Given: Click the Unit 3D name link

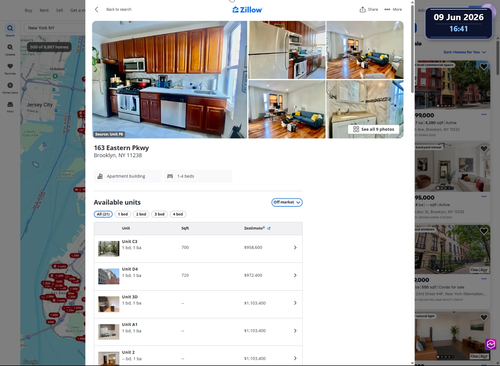Looking at the screenshot, I should pyautogui.click(x=130, y=297).
